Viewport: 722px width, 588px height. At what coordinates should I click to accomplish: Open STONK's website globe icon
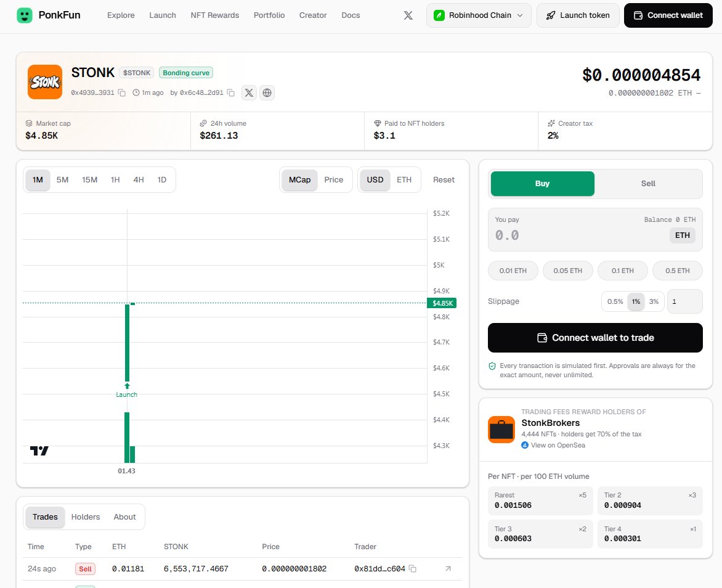tap(267, 92)
